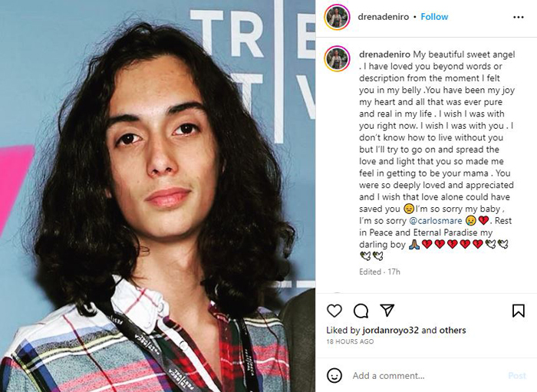
Task: Follow the drenadeniro account
Action: [x=434, y=17]
